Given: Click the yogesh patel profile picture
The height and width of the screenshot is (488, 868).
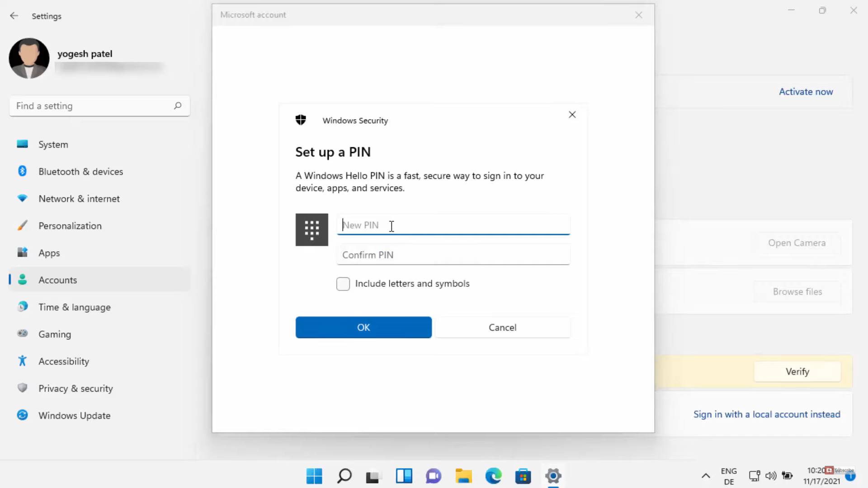Looking at the screenshot, I should point(29,58).
